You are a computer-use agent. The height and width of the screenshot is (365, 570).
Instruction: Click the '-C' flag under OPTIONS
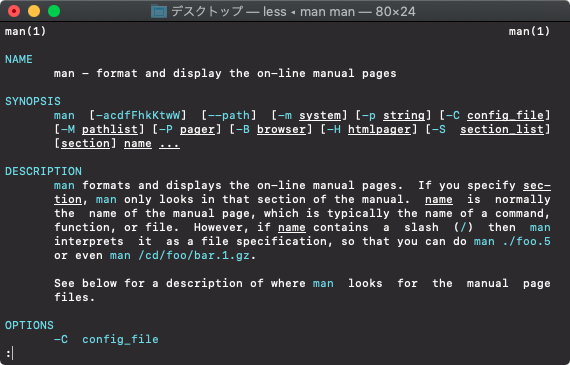(61, 340)
